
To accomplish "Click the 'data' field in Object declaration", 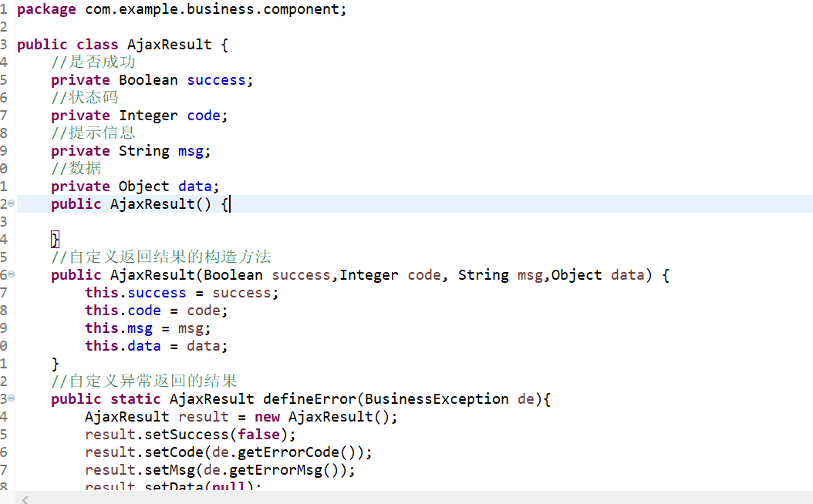I will point(195,186).
